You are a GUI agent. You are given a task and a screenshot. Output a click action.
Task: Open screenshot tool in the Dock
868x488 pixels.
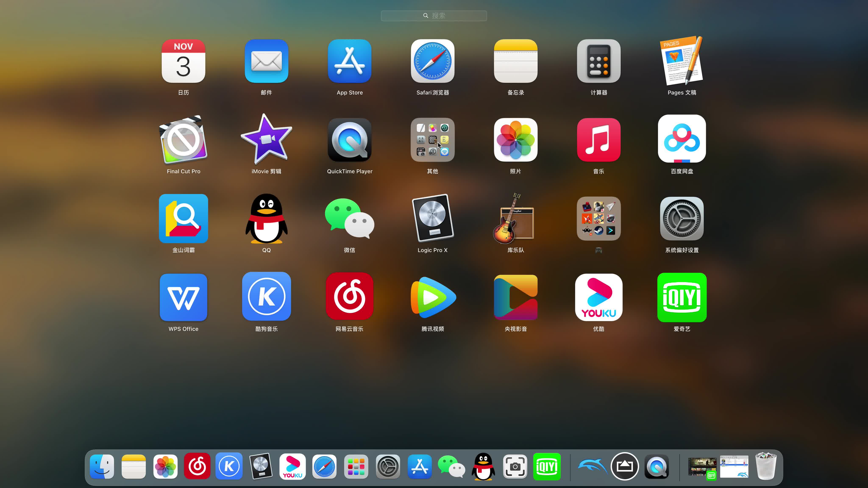pyautogui.click(x=515, y=467)
